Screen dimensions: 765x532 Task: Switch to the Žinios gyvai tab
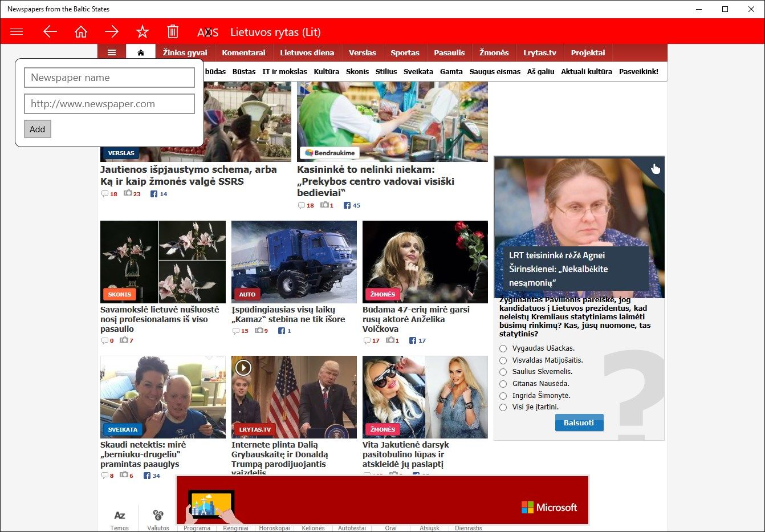pyautogui.click(x=185, y=52)
